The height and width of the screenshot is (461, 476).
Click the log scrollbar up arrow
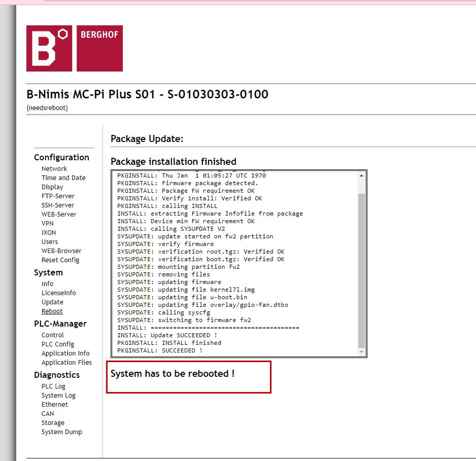(361, 175)
